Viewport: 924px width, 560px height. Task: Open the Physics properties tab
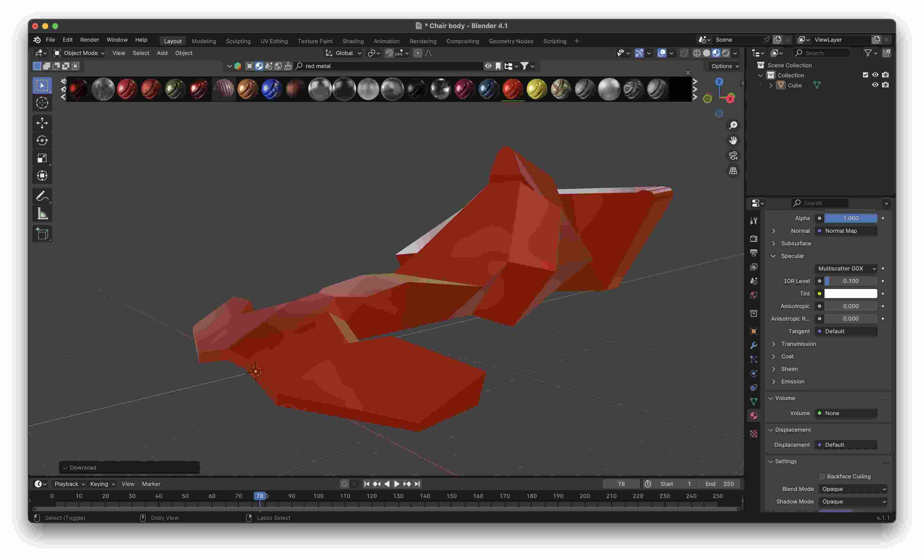753,374
